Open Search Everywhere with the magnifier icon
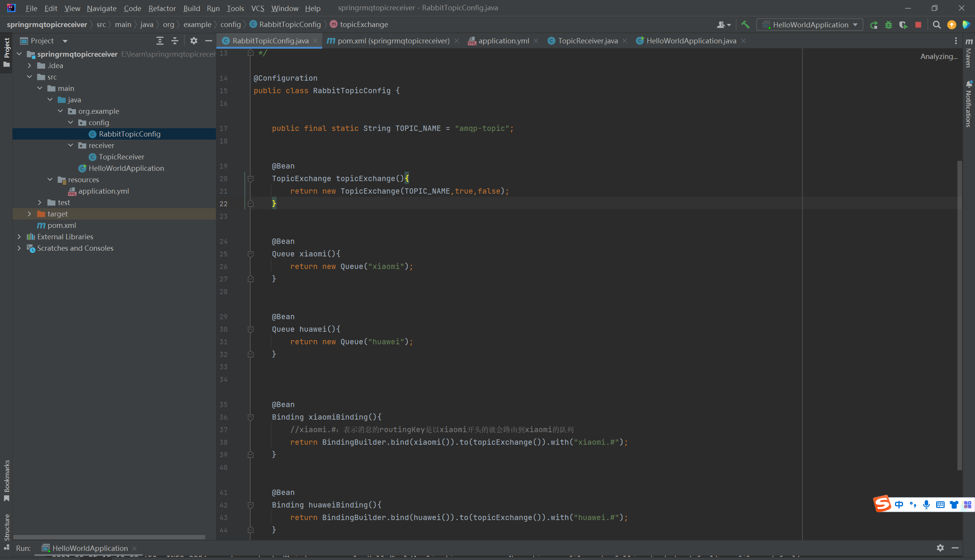 click(x=937, y=25)
